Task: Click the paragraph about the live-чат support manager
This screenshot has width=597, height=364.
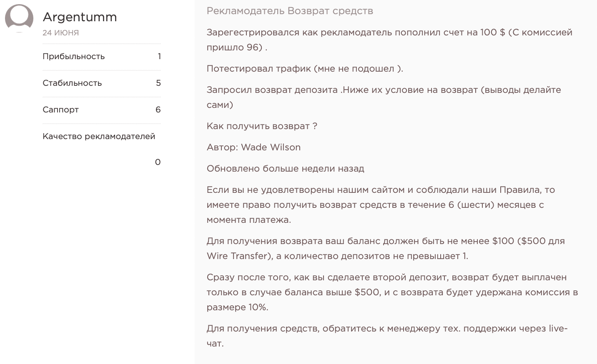Action: click(386, 336)
